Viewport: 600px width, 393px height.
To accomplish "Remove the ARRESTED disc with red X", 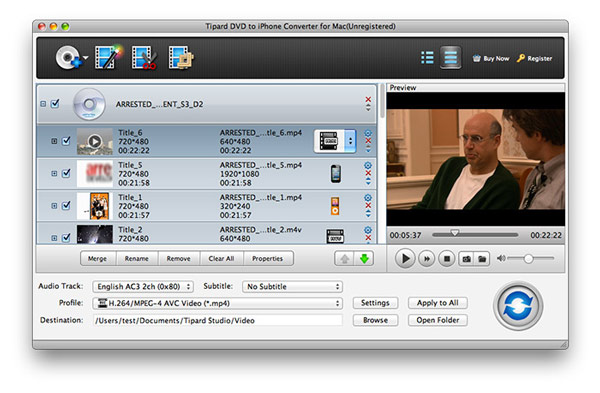I will [368, 99].
